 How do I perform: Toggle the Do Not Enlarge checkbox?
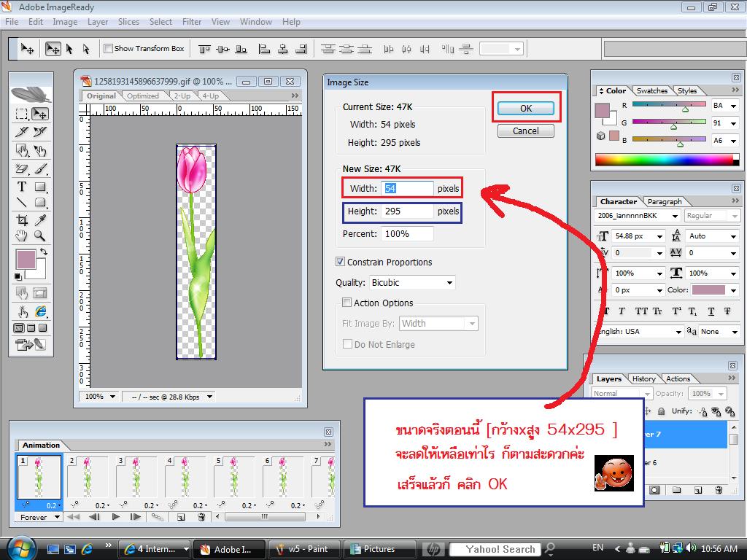(x=348, y=344)
